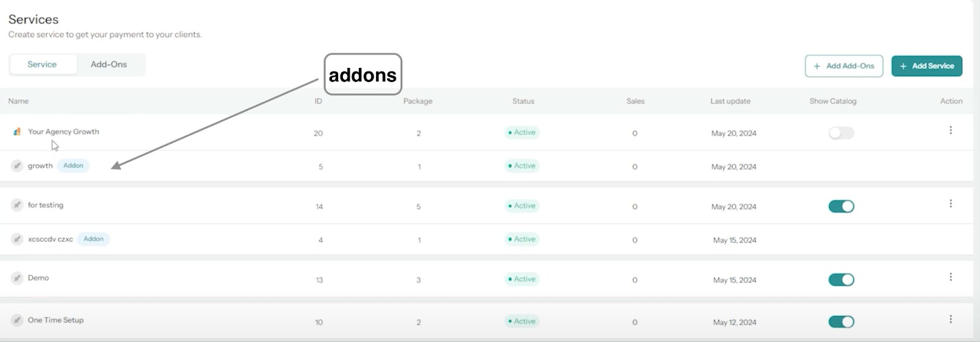Toggle off Show Catalog for Demo service
The image size is (980, 342).
tap(841, 280)
